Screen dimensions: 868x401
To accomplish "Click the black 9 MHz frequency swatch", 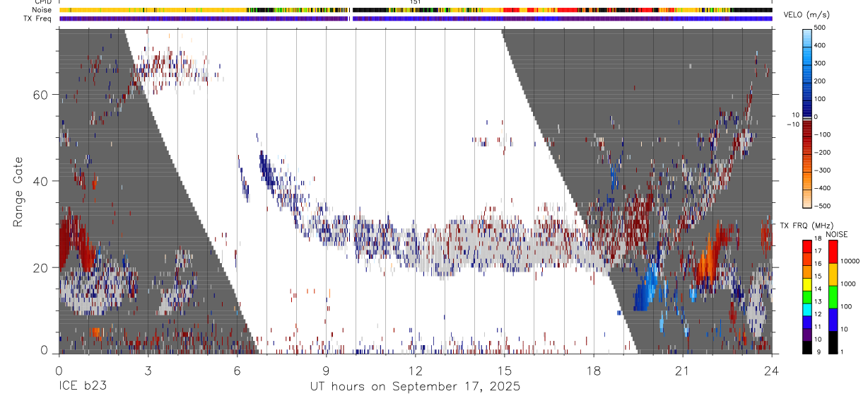I will [x=807, y=347].
